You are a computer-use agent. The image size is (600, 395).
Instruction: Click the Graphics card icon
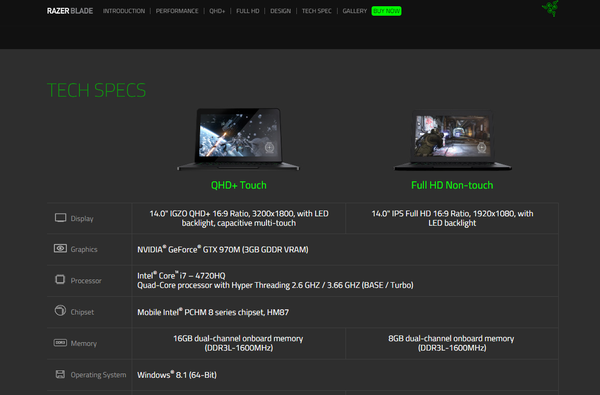coord(60,249)
